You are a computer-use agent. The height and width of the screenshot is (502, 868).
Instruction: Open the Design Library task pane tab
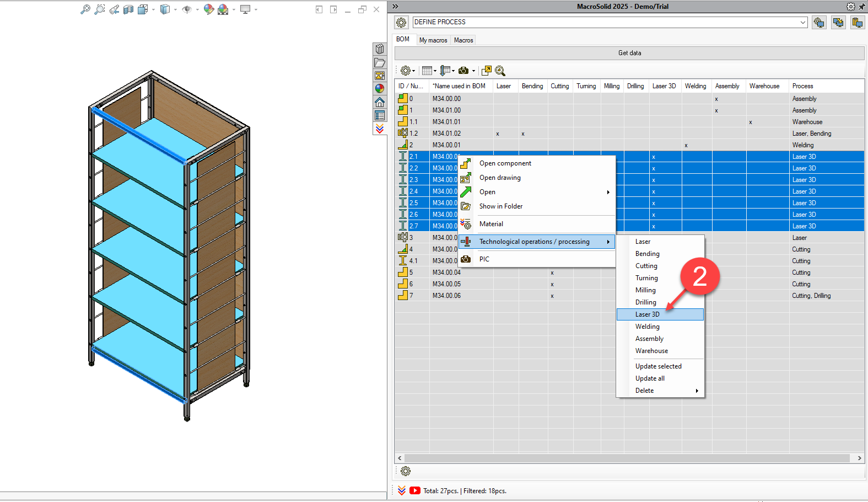380,49
